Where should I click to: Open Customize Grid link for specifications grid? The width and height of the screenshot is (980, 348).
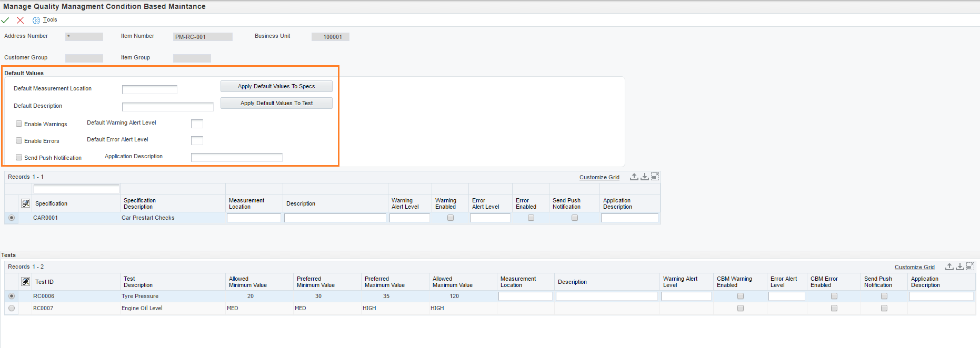pyautogui.click(x=599, y=177)
